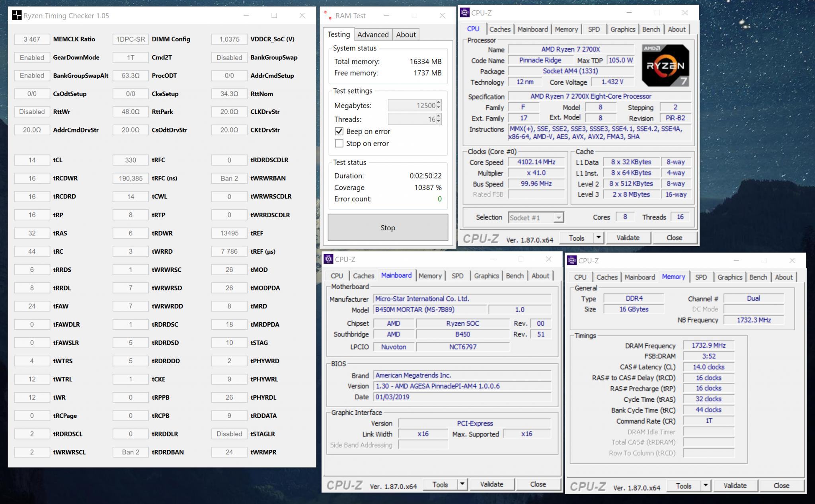Open About tab in CPU-Z CPU window
This screenshot has height=504, width=815.
[x=677, y=29]
